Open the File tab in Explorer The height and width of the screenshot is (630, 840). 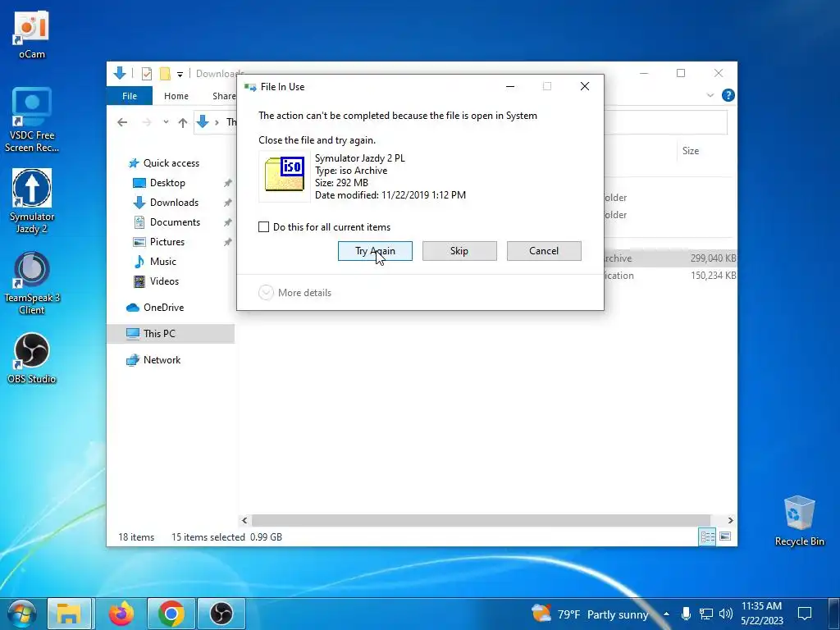pos(130,96)
